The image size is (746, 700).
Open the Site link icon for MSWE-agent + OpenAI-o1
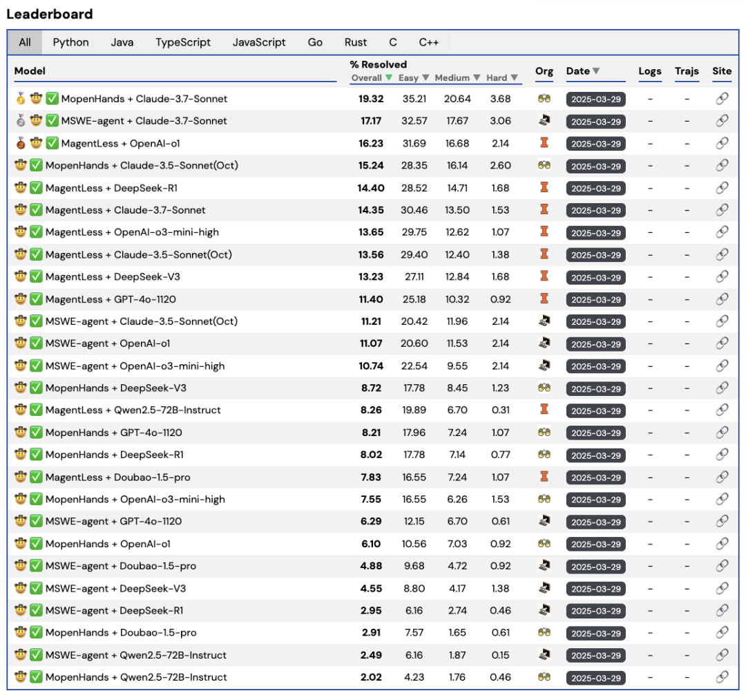click(723, 343)
